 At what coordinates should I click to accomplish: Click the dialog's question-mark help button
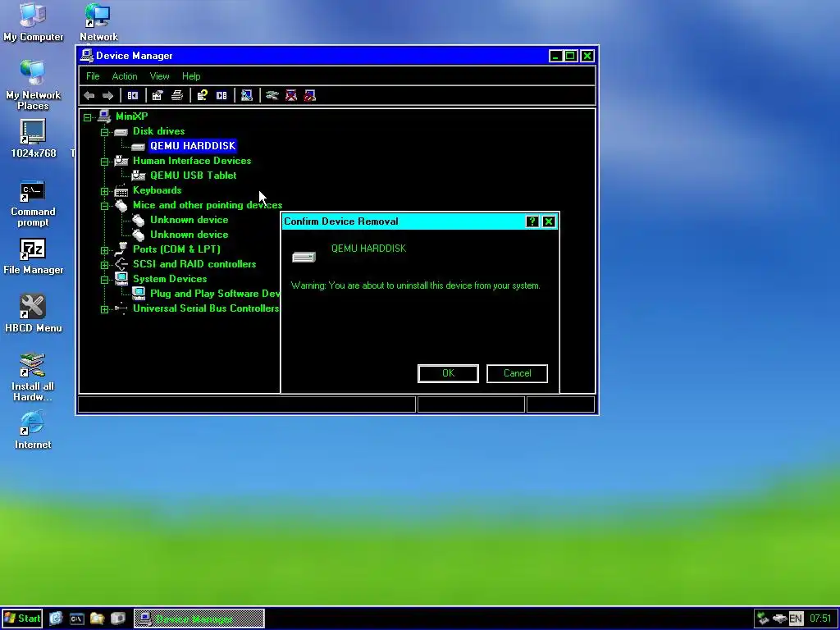pos(532,221)
